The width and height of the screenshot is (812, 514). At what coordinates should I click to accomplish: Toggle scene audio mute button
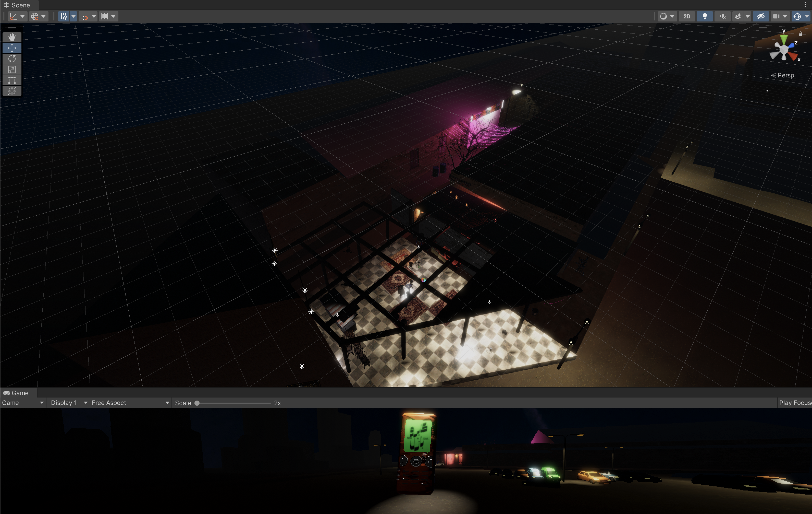coord(722,16)
